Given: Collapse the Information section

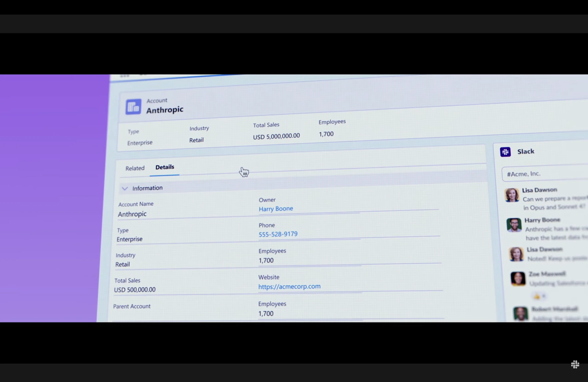Looking at the screenshot, I should (125, 188).
